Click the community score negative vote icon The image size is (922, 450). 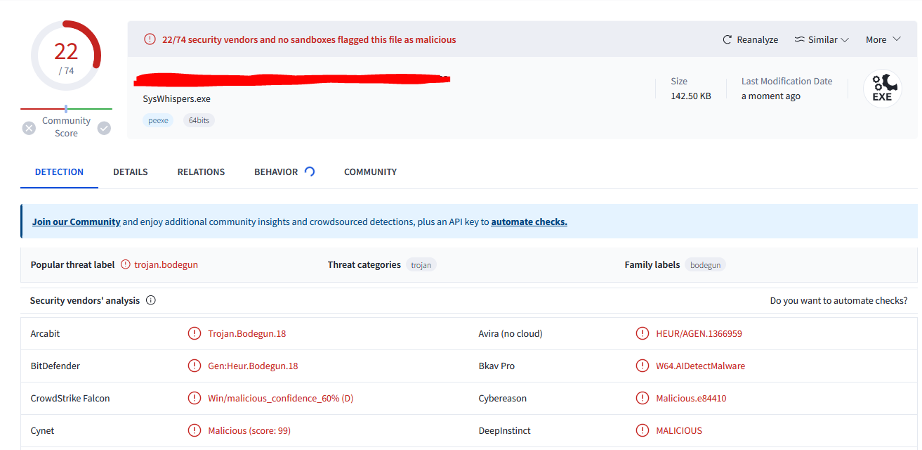coord(29,128)
